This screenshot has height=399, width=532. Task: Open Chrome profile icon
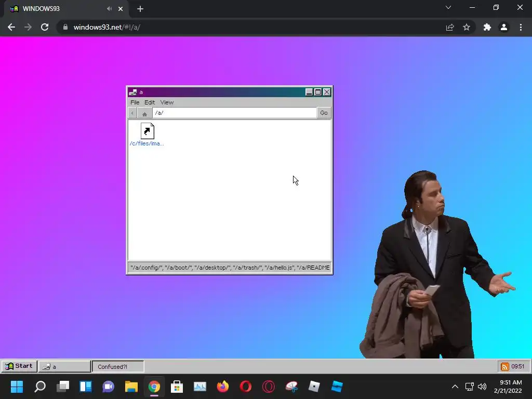pyautogui.click(x=504, y=27)
